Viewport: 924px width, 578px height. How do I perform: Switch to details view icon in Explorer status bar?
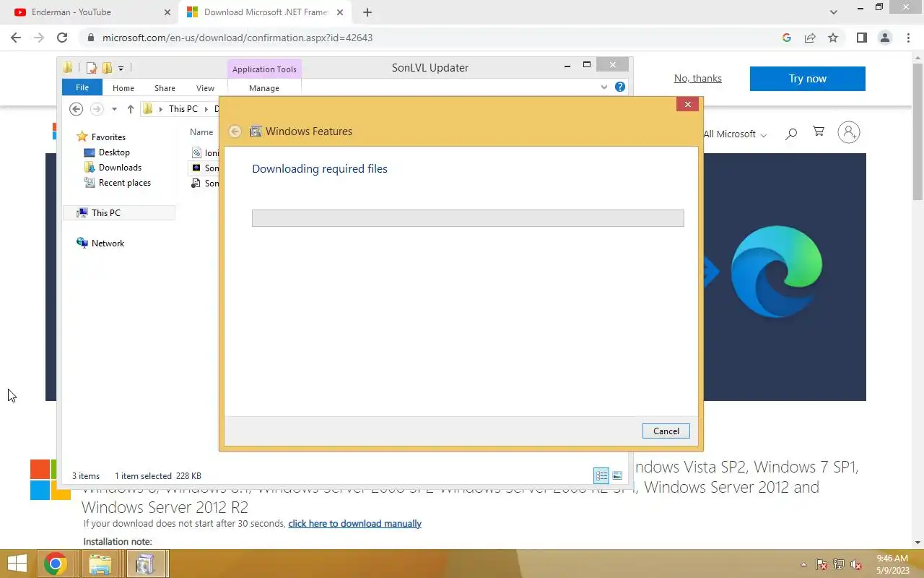pyautogui.click(x=601, y=475)
